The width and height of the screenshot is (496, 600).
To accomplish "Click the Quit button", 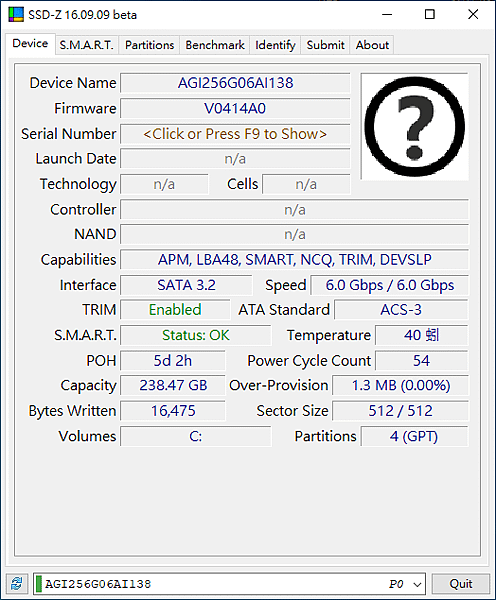I will [461, 584].
